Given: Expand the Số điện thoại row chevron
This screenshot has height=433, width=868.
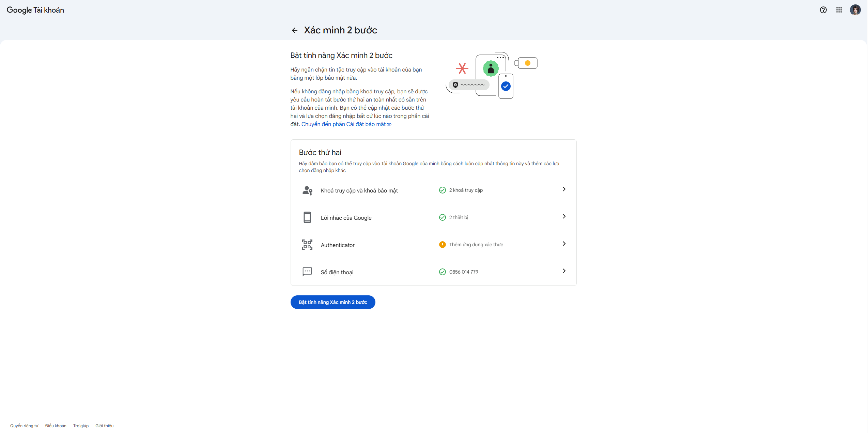Looking at the screenshot, I should pos(564,271).
